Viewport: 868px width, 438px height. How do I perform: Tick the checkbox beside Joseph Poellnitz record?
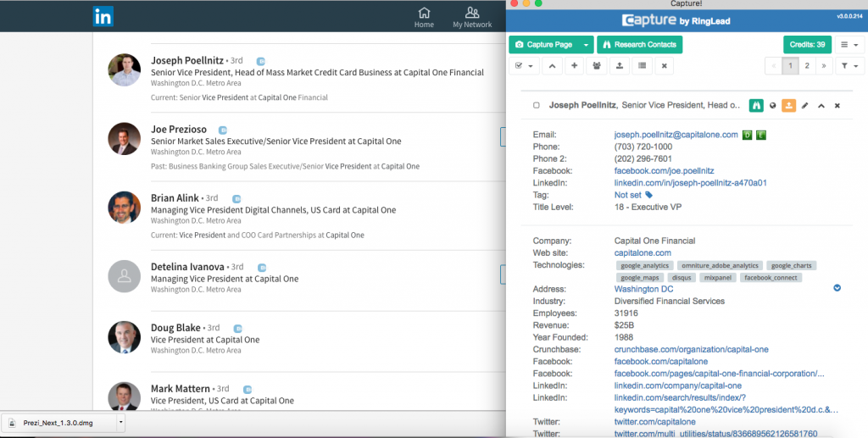(x=536, y=105)
